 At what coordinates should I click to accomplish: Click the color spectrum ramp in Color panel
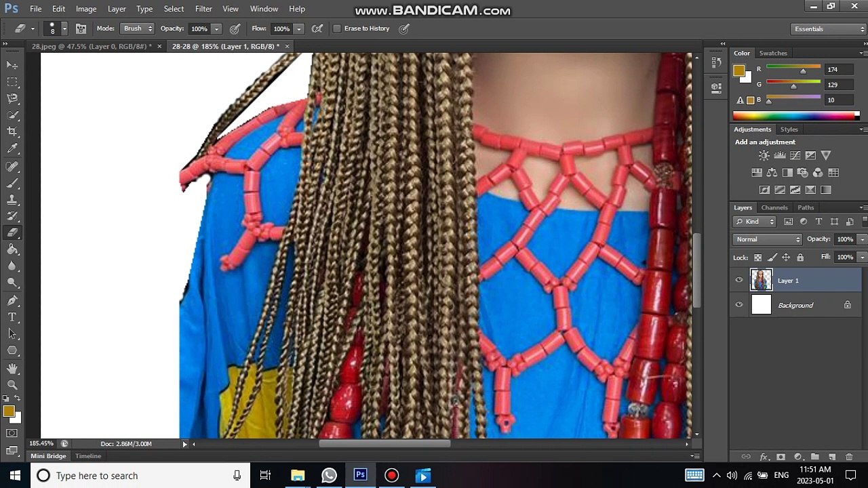[x=796, y=116]
